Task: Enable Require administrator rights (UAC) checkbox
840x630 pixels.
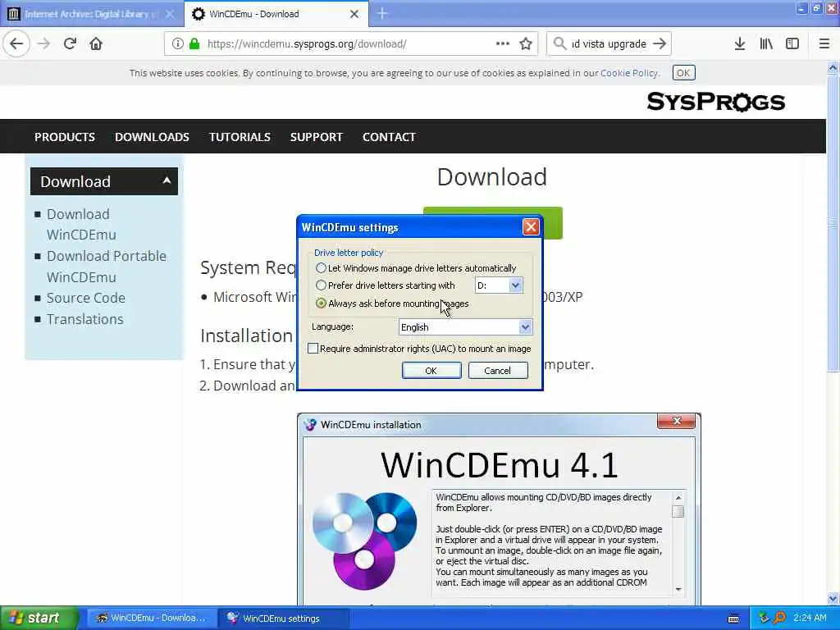Action: (x=313, y=349)
